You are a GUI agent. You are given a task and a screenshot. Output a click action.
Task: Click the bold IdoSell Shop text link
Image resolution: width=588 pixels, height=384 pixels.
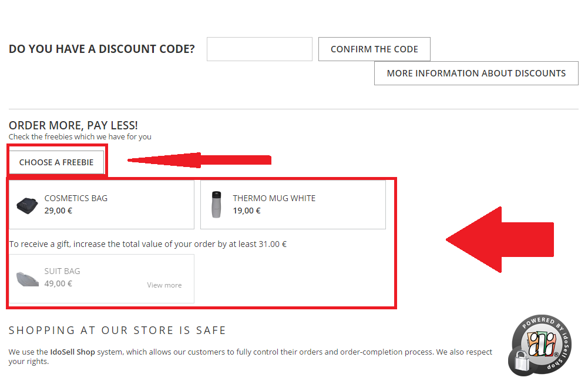72,352
